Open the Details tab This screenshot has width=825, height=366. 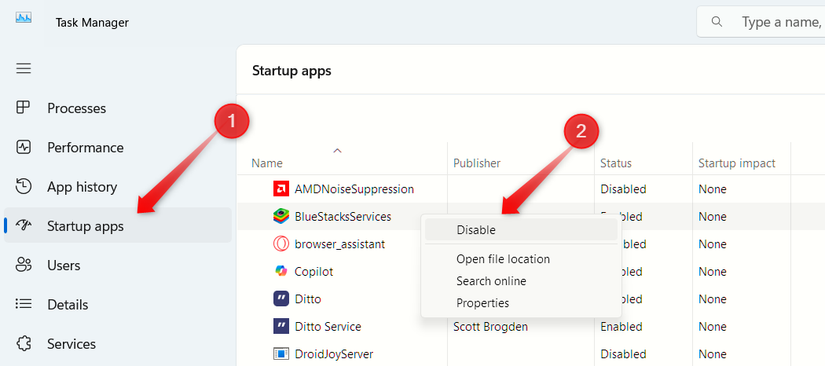coord(117,304)
